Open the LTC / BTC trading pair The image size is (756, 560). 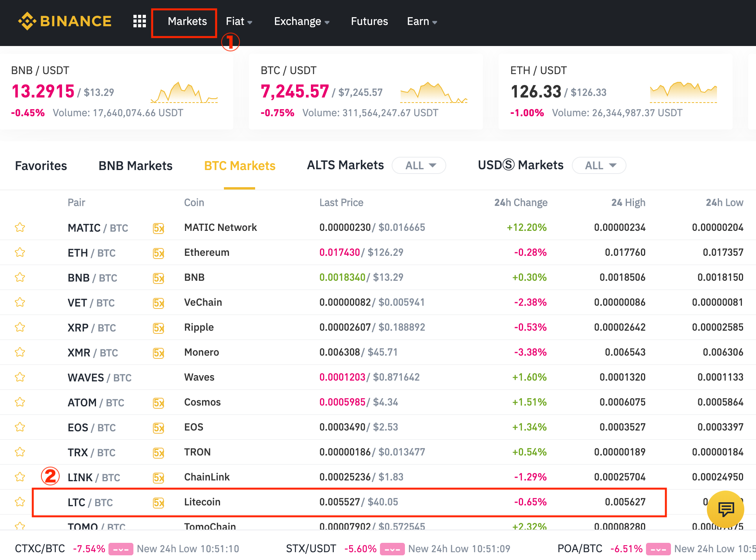coord(90,502)
